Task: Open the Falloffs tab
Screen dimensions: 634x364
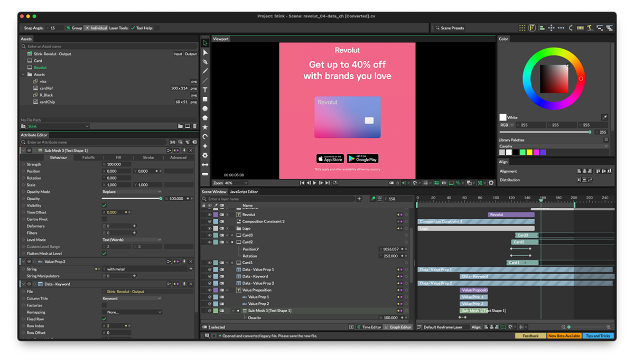Action: (x=88, y=157)
